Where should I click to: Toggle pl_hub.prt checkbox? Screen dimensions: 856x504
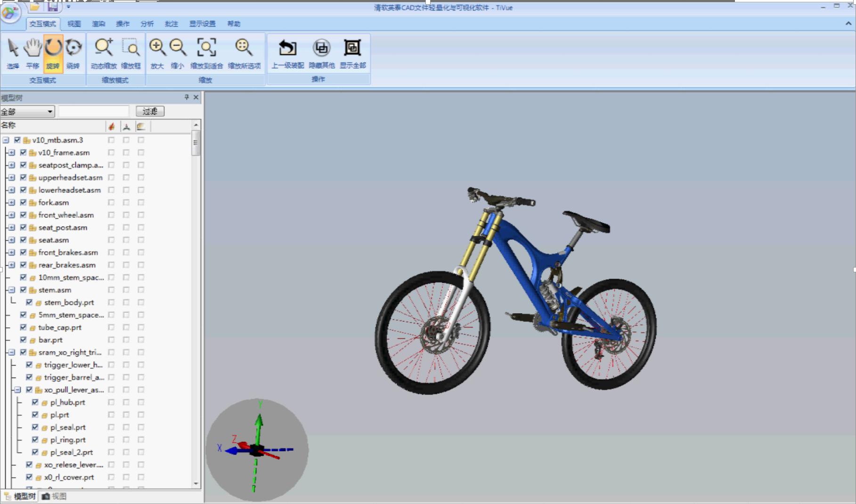pyautogui.click(x=35, y=402)
